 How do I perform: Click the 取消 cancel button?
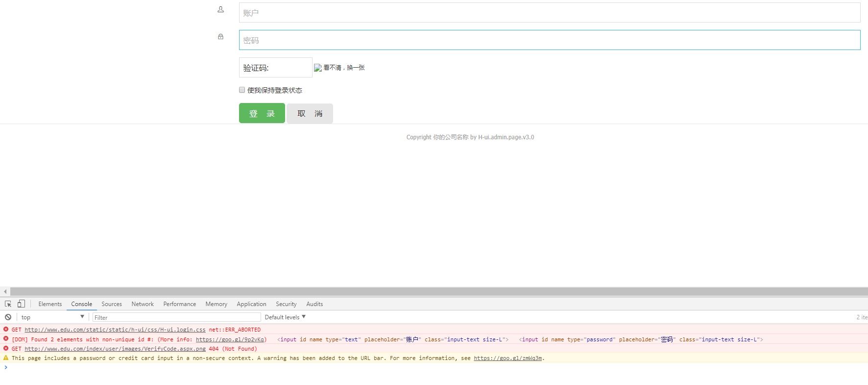pos(310,113)
